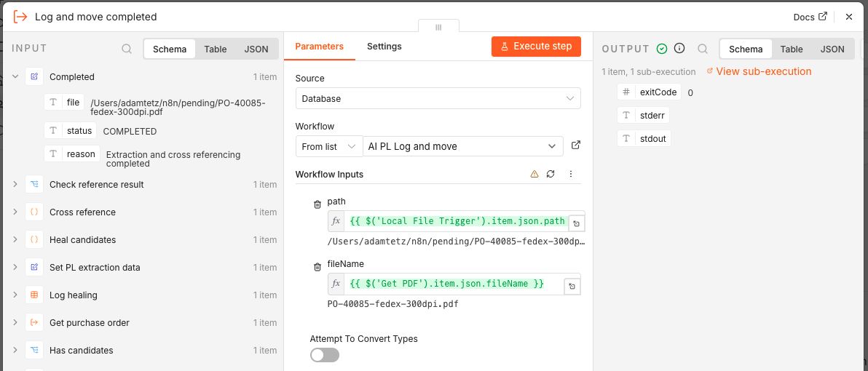
Task: Switch input view to Schema
Action: (170, 49)
